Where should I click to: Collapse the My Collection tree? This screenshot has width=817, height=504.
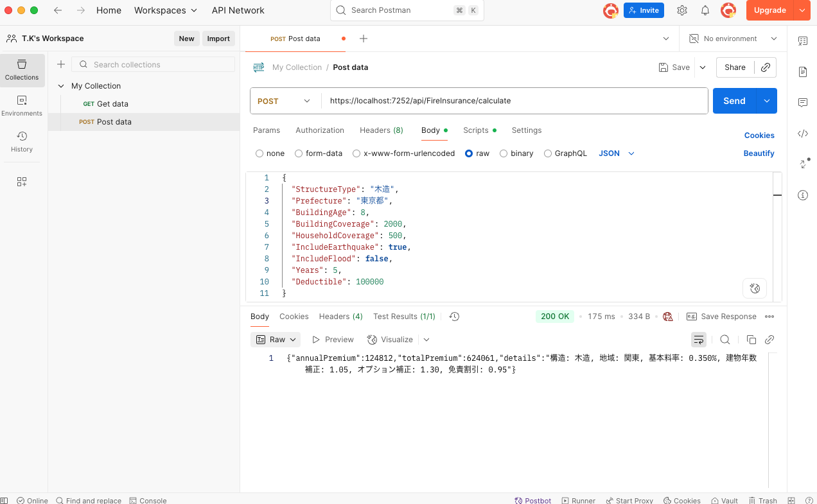point(61,86)
